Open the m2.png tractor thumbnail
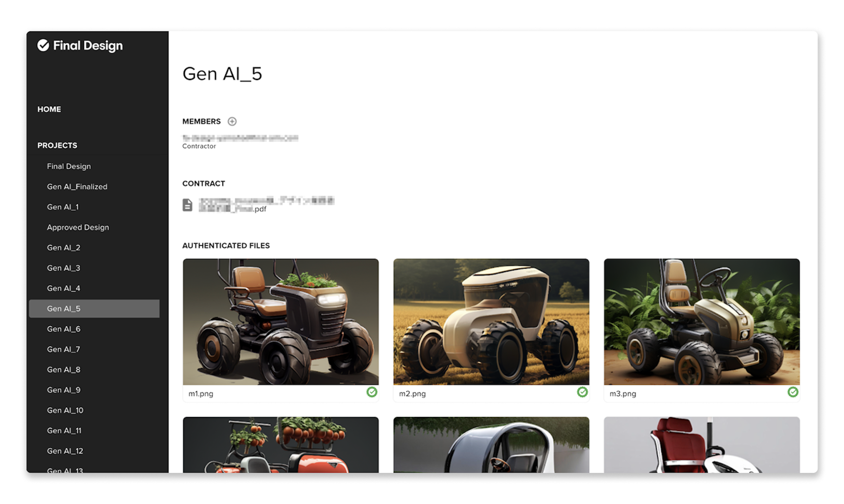This screenshot has width=844, height=504. 491,322
